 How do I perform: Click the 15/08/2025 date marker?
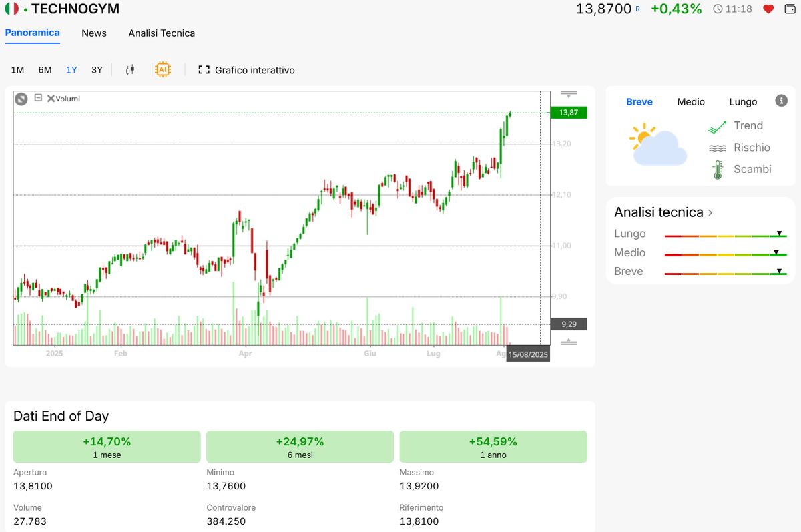point(528,354)
